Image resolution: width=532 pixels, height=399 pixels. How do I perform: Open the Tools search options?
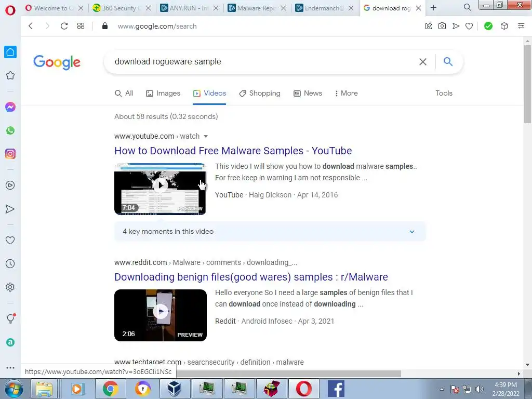pos(444,94)
